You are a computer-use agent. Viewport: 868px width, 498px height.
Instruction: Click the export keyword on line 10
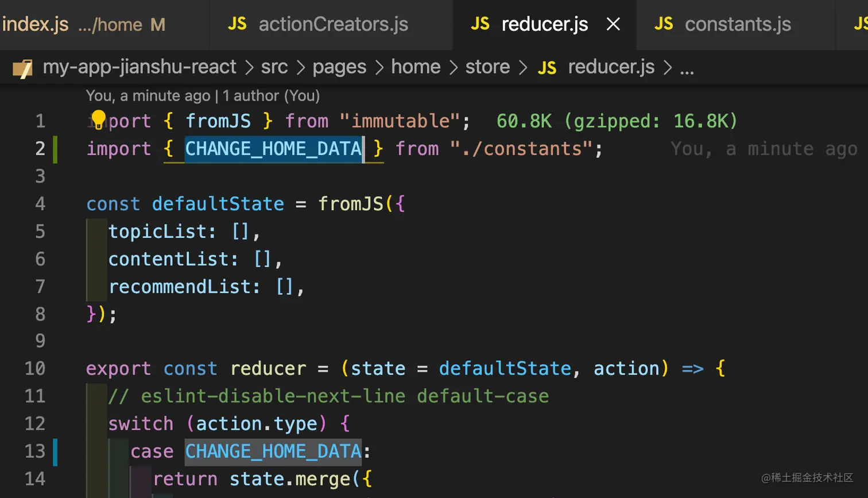point(118,369)
